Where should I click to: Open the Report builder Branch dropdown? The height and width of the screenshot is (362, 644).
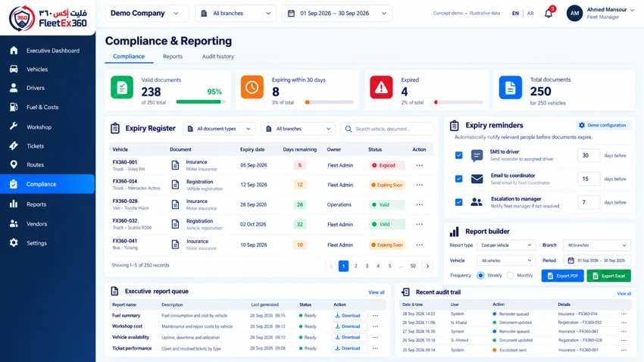click(x=597, y=245)
